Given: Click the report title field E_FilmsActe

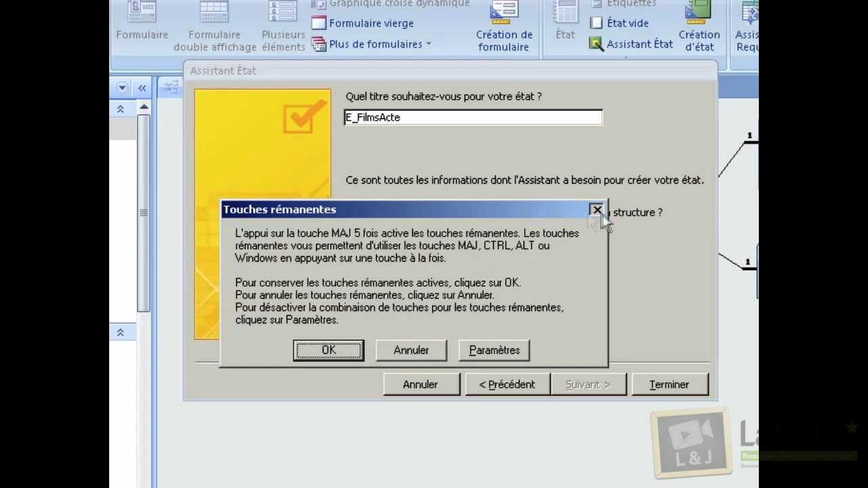Looking at the screenshot, I should coord(473,117).
